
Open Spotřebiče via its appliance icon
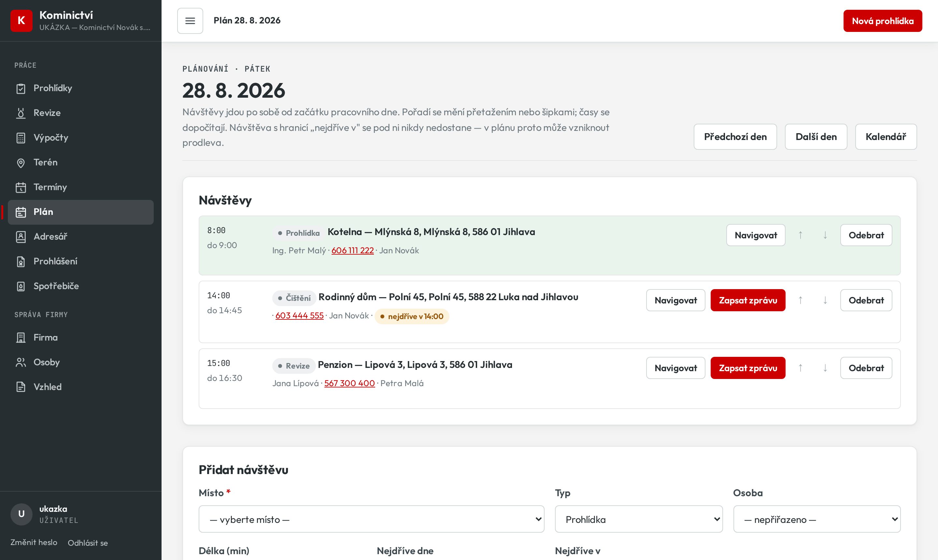[21, 287]
